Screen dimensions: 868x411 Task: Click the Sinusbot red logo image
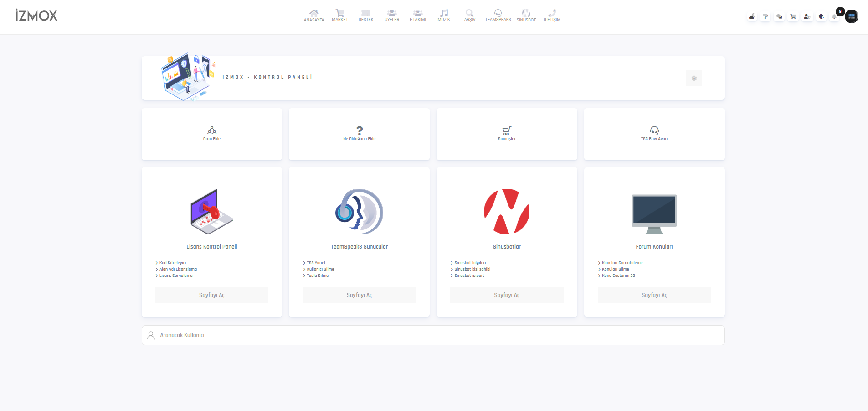pyautogui.click(x=507, y=212)
